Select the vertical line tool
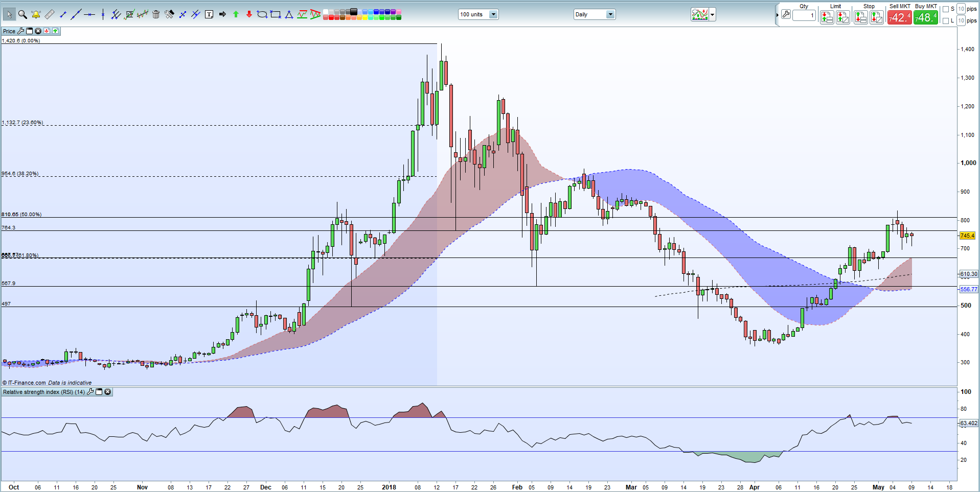The image size is (980, 492). pyautogui.click(x=103, y=14)
